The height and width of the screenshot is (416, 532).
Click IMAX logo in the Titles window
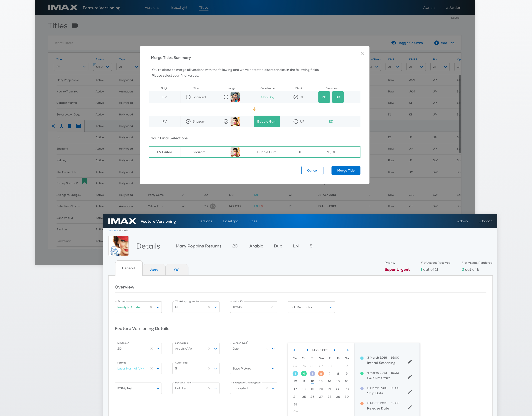coord(63,8)
